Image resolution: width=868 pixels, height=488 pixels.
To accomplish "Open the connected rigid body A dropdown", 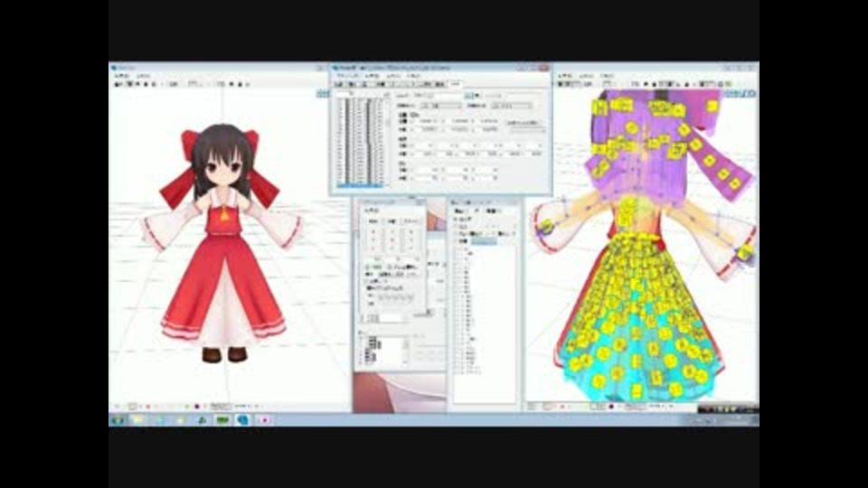I will [441, 105].
